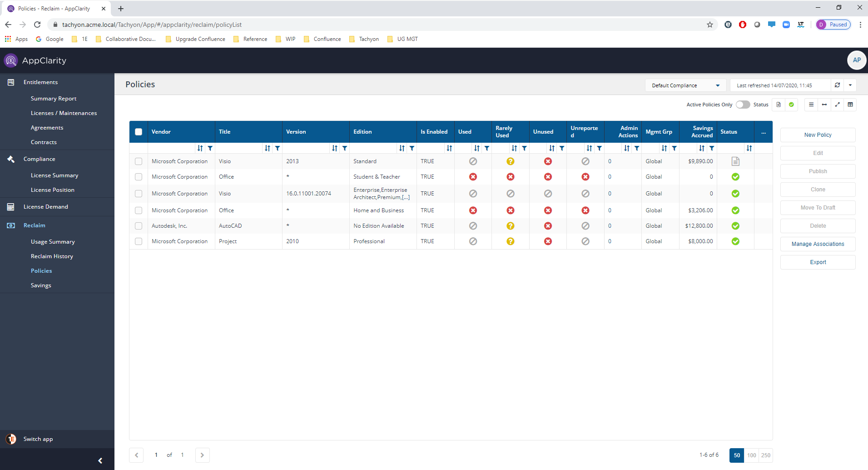This screenshot has height=470, width=868.
Task: Open a new browser tab
Action: 121,8
